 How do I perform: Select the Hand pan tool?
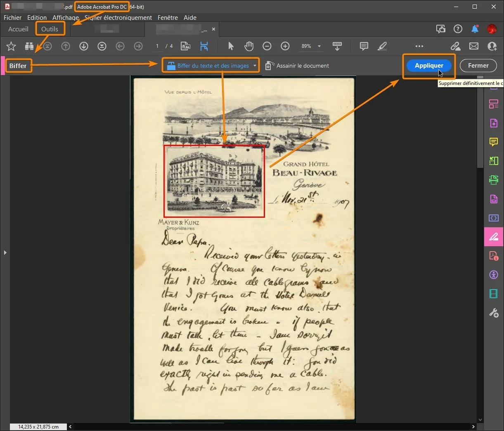click(249, 46)
